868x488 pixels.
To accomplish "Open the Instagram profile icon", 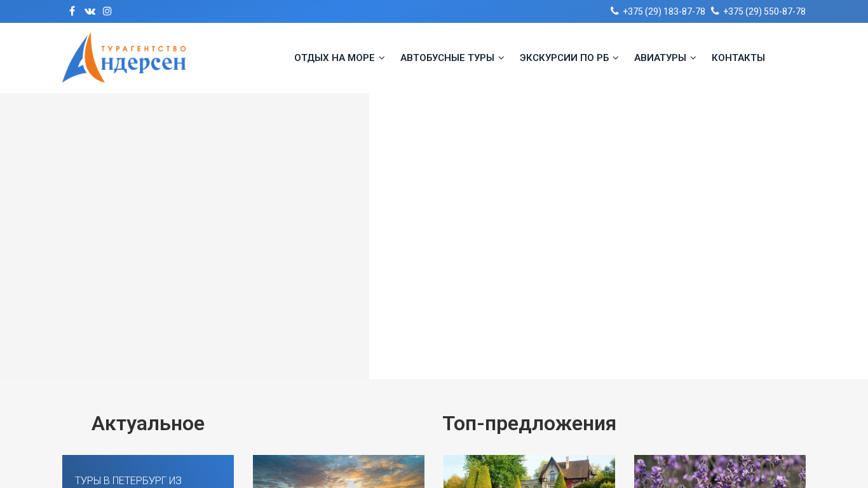I will [x=107, y=11].
